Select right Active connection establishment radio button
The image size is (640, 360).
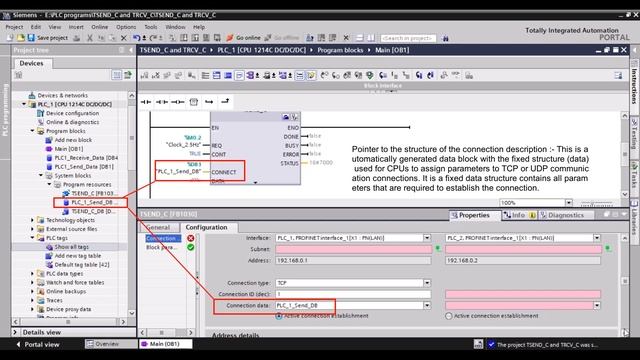(x=449, y=316)
